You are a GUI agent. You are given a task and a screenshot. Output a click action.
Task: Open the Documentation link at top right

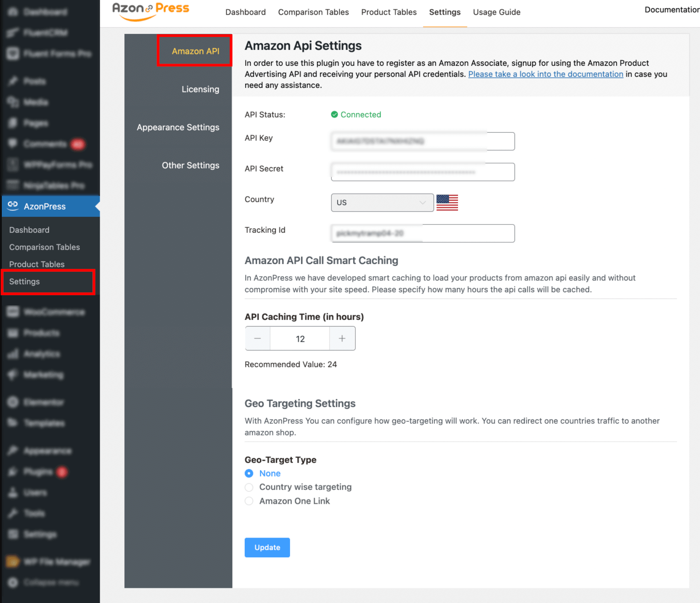pos(672,10)
